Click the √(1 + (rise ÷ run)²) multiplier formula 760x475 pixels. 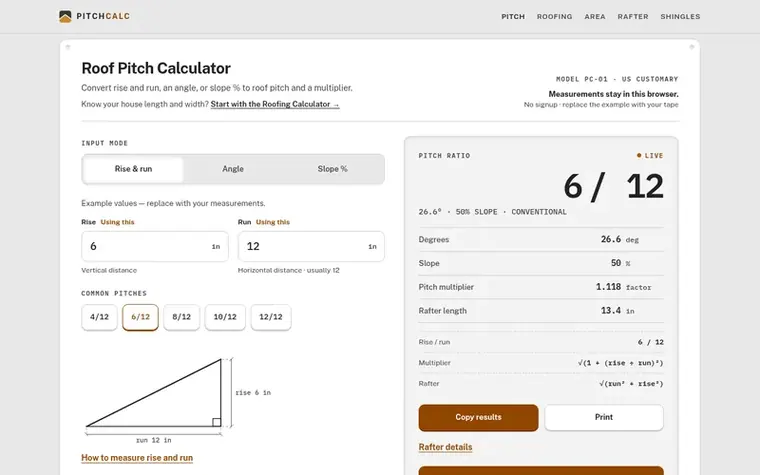(x=620, y=363)
